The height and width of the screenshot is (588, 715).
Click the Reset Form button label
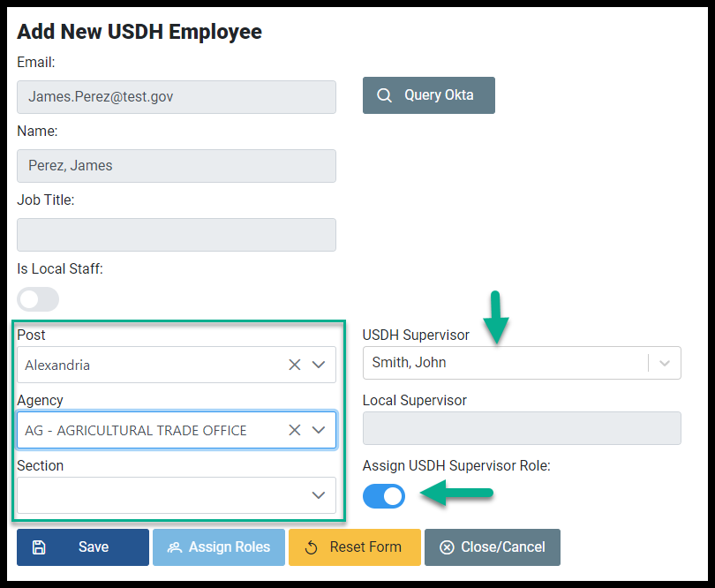point(365,547)
